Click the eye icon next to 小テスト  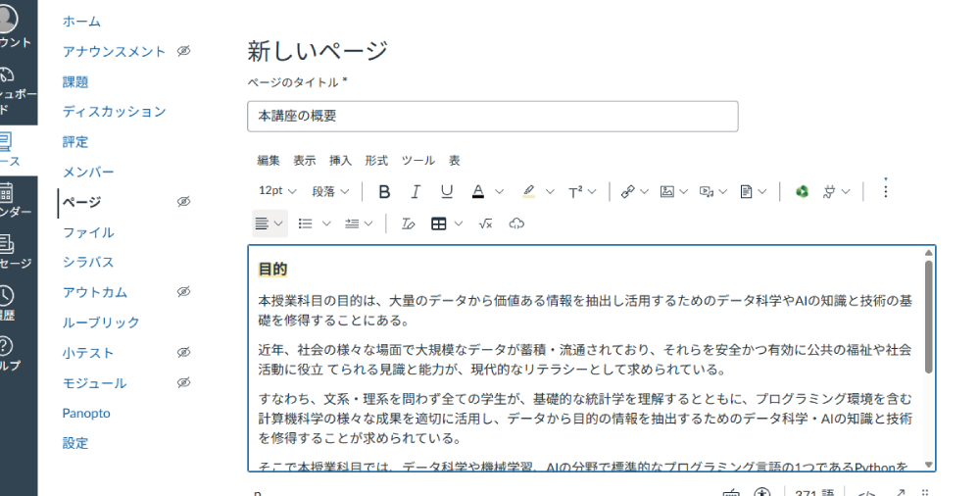click(x=183, y=352)
